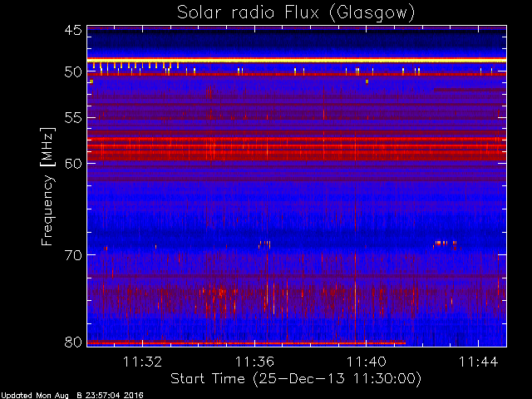Click the 11:40 time tick label
This screenshot has width=532, height=399.
[x=366, y=362]
